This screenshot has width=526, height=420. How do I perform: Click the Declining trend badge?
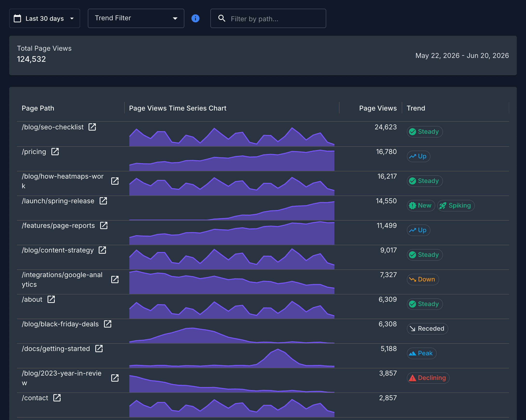[428, 378]
